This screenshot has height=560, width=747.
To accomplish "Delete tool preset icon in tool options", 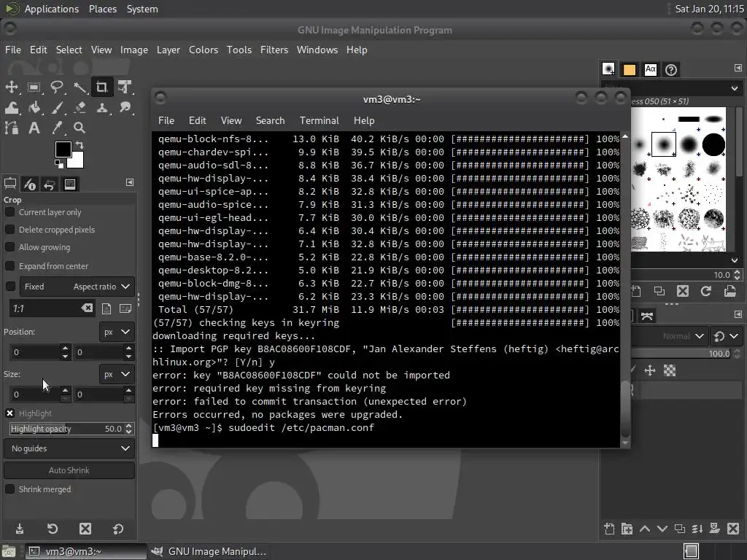I will 85,529.
